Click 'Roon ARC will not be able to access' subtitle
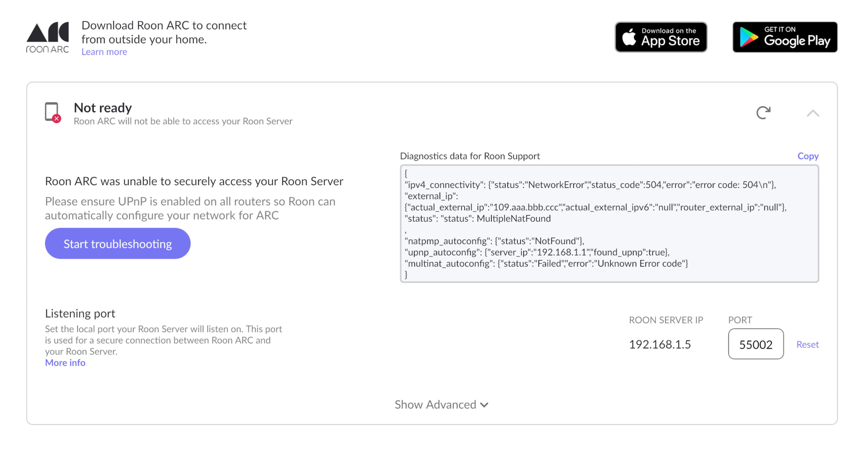The image size is (868, 459). coord(183,121)
